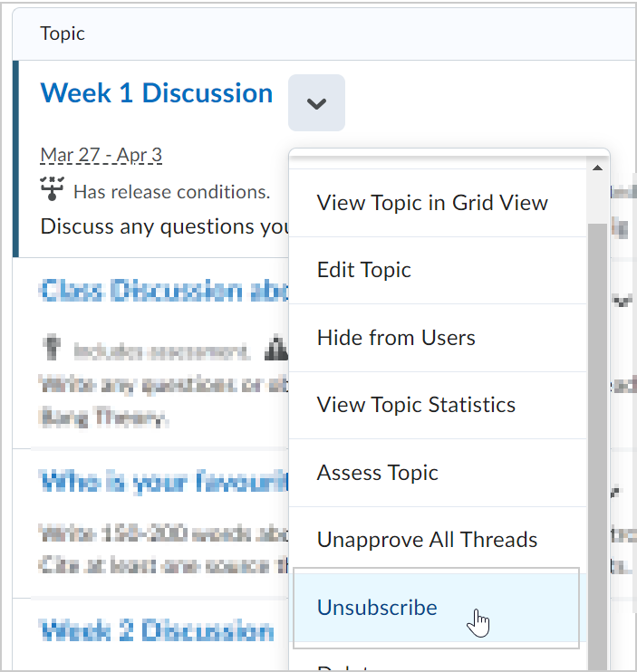Click the release conditions icon
The image size is (637, 672).
pyautogui.click(x=52, y=188)
